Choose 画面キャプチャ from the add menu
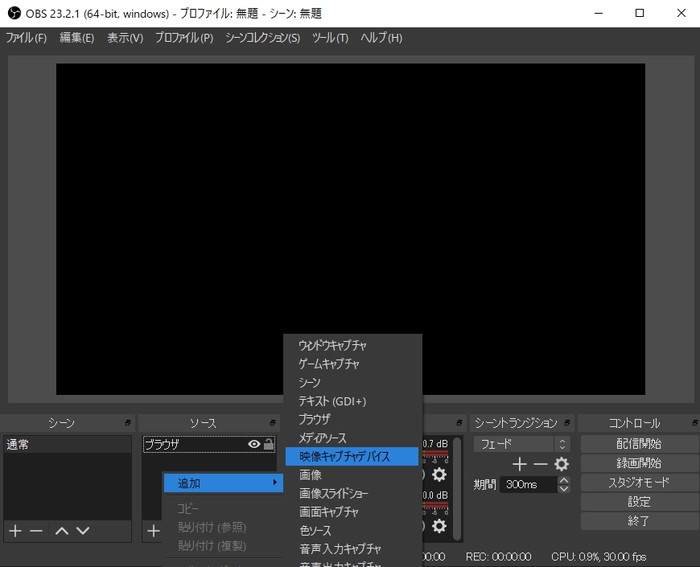The height and width of the screenshot is (567, 700). pos(352,512)
